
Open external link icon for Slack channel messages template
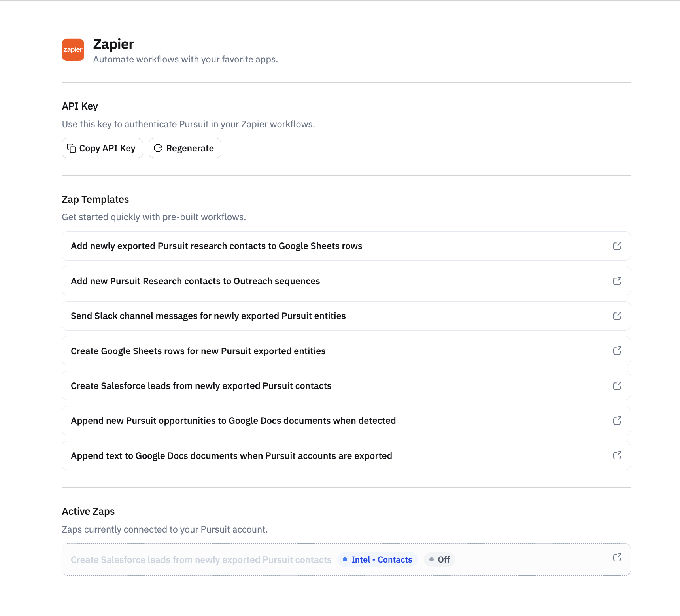point(617,316)
